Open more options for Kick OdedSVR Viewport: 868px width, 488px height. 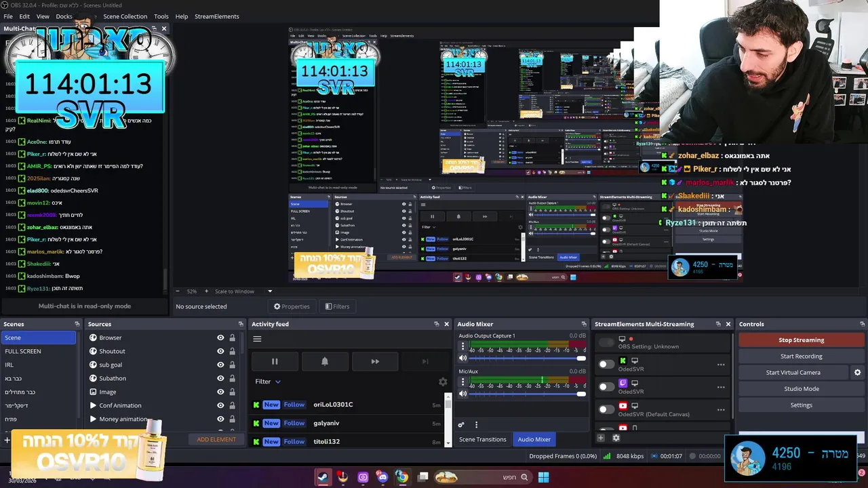pos(721,365)
